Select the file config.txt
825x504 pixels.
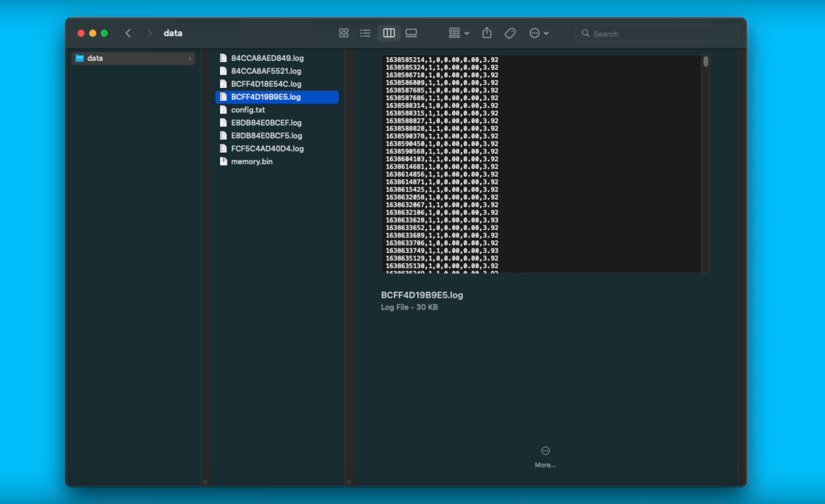[277, 110]
